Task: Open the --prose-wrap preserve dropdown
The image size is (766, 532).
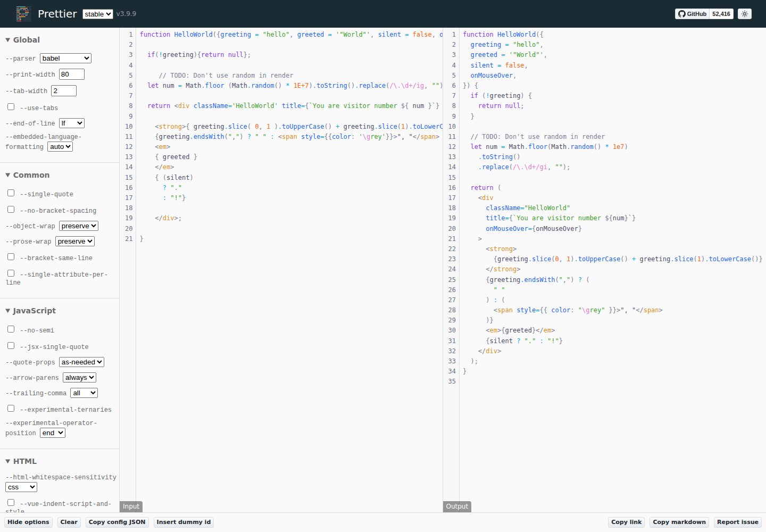Action: point(75,241)
